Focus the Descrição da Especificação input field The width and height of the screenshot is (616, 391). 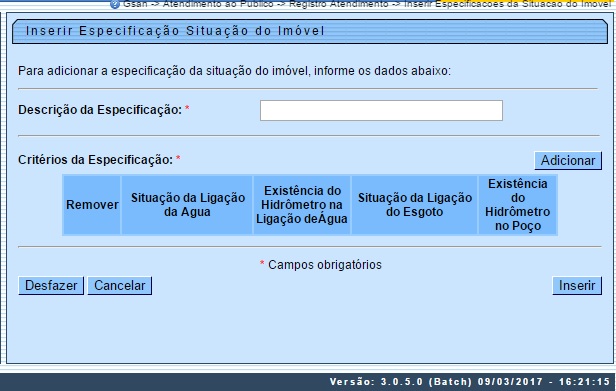point(381,110)
